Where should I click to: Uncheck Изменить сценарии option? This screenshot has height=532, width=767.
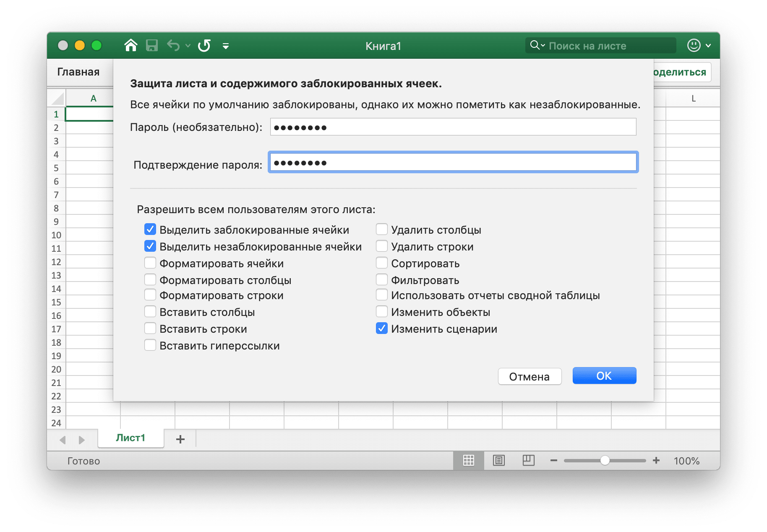click(382, 328)
